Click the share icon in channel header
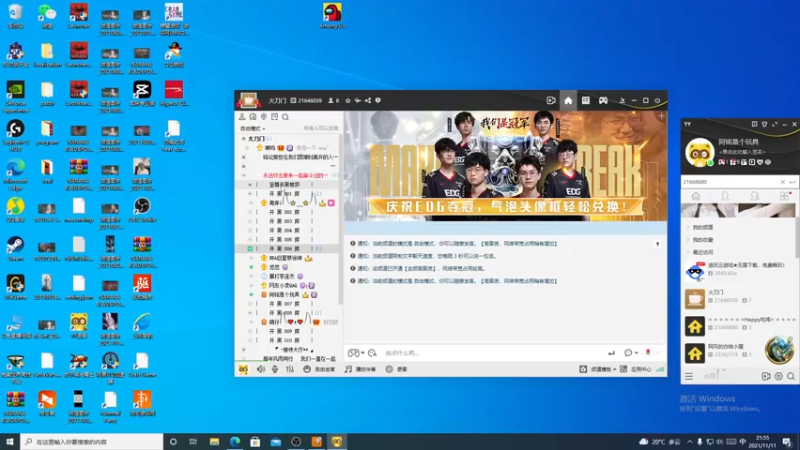 [x=368, y=101]
